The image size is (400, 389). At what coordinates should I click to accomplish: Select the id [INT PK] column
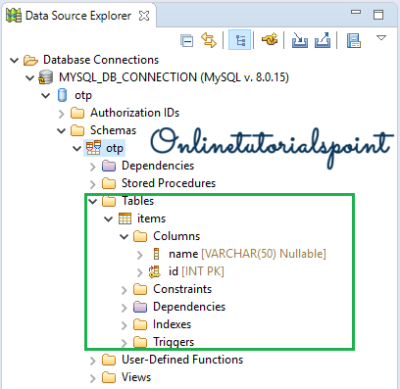(x=196, y=272)
